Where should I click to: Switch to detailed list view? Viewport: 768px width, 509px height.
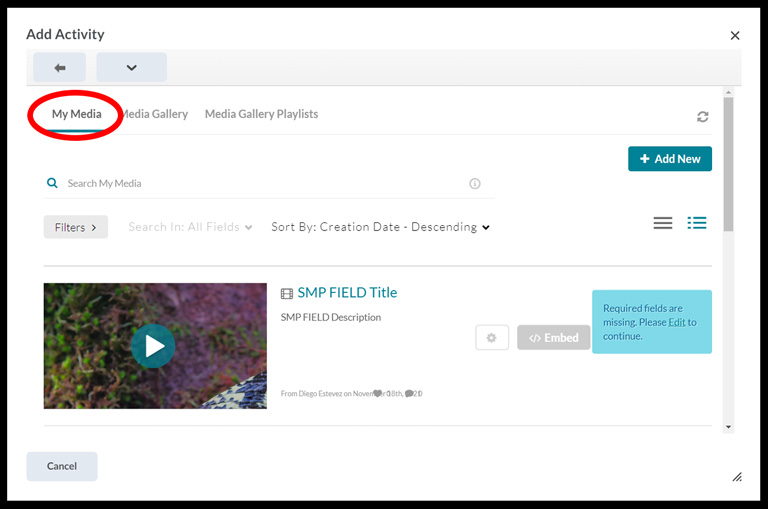[697, 223]
